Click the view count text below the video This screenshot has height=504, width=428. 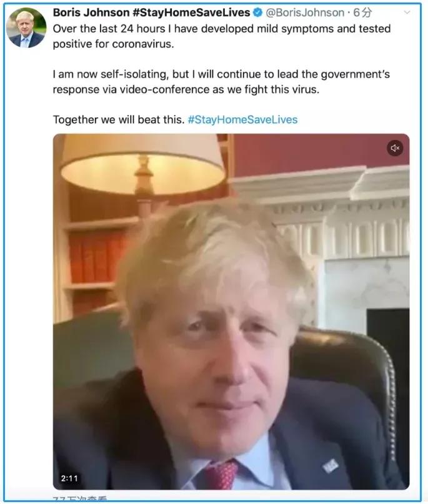coord(80,499)
